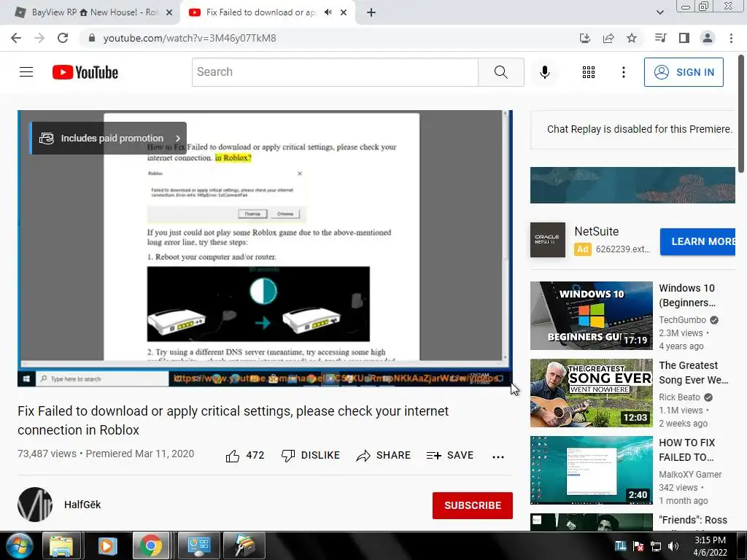Switch to BayView RP New House tab
The width and height of the screenshot is (747, 560).
[93, 12]
